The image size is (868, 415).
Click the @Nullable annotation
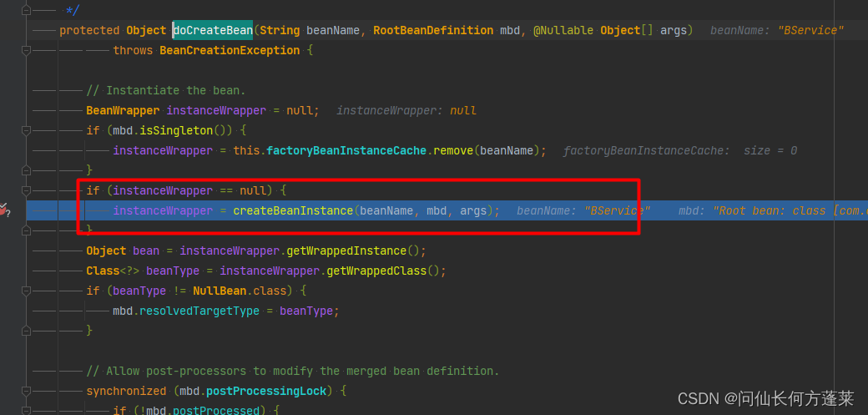563,30
